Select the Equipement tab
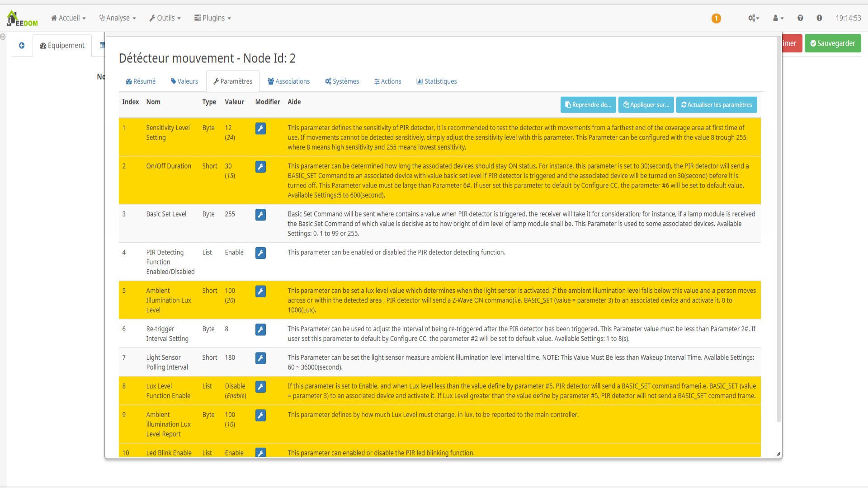This screenshot has width=868, height=488. click(62, 45)
